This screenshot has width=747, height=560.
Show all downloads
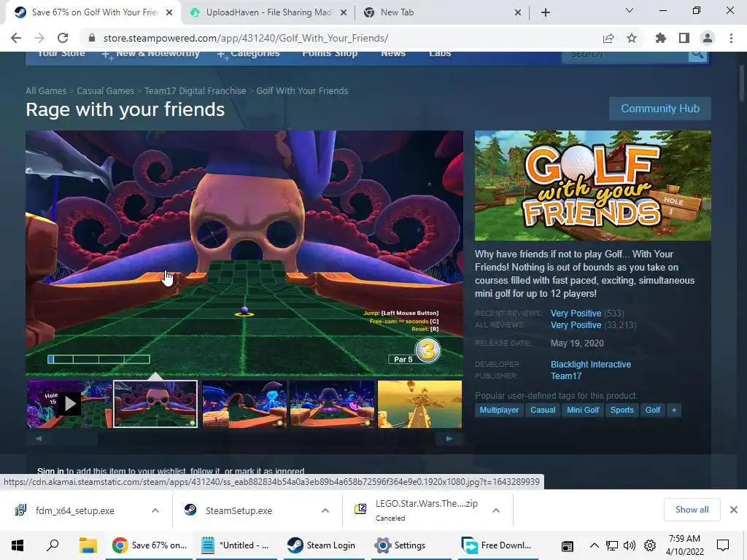click(x=692, y=510)
